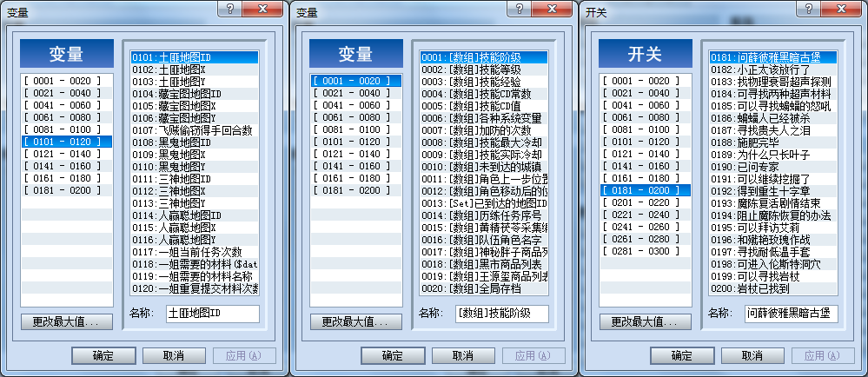
Task: Select variable 0107:飞贼偷窃得手回合数
Action: coord(195,130)
